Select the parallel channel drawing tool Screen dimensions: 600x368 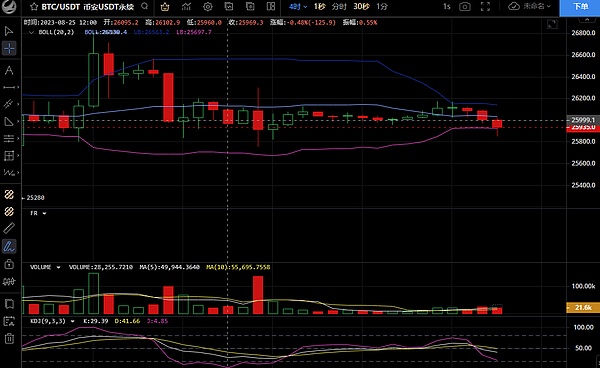pyautogui.click(x=8, y=104)
